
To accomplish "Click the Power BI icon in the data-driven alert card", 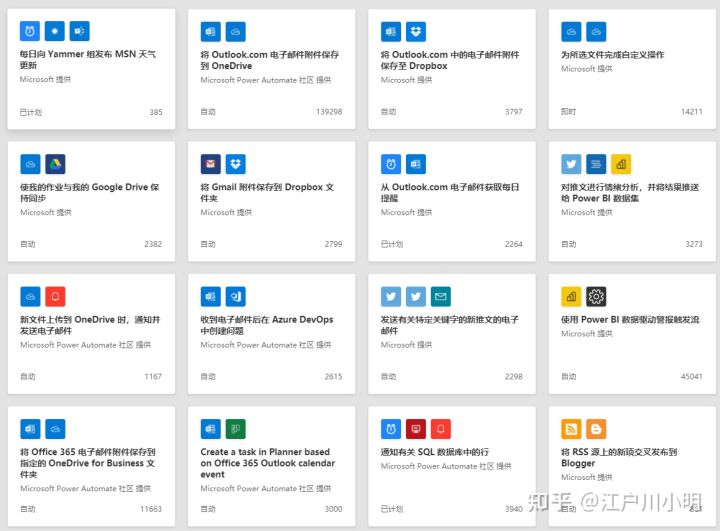I will pos(571,296).
